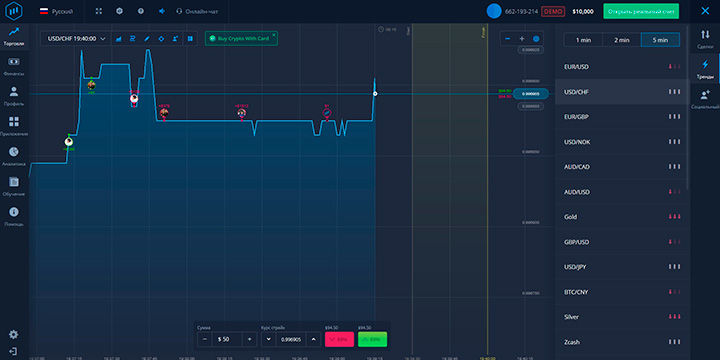Click the blue circle chart auto-scroll button
This screenshot has height=360, width=720.
pos(536,39)
